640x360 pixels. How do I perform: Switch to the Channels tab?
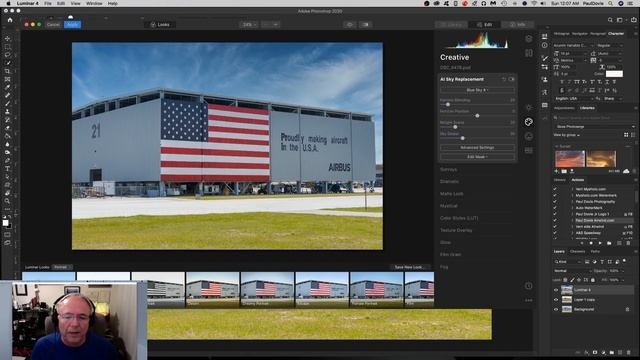[x=577, y=251]
